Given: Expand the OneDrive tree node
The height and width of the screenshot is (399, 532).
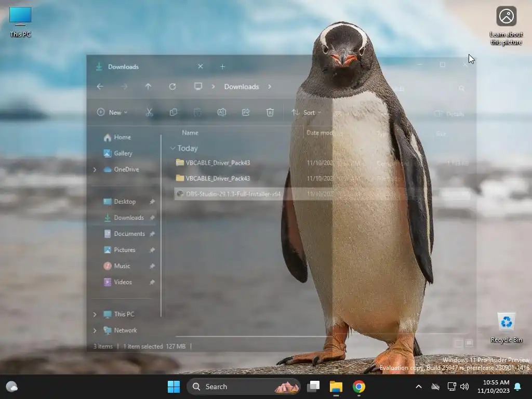Looking at the screenshot, I should pyautogui.click(x=95, y=169).
